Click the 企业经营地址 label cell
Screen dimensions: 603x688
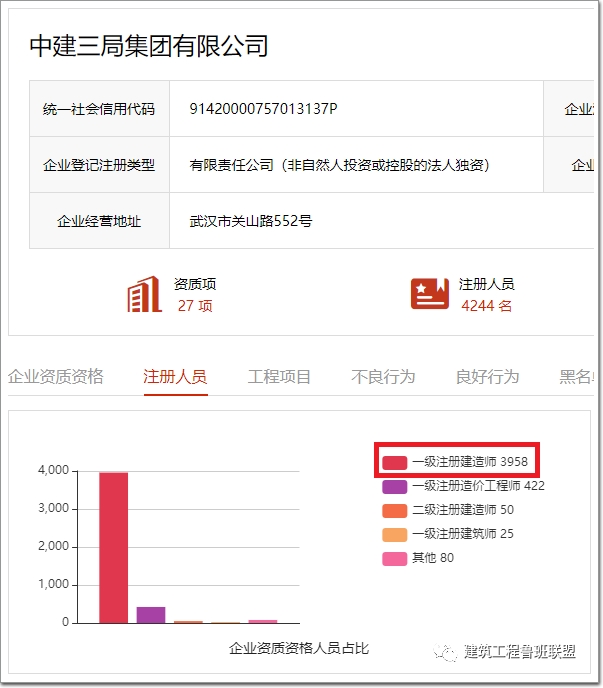coord(99,221)
